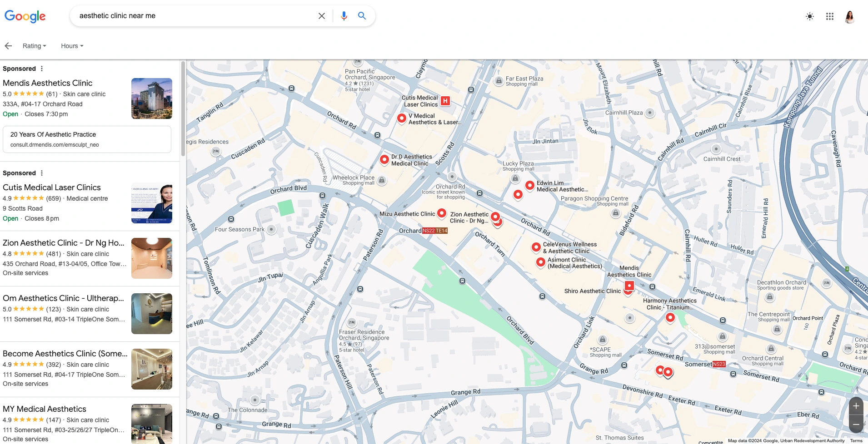Select V Medical Aesthetics & Laser map pin
Image resolution: width=868 pixels, height=444 pixels.
[x=402, y=118]
